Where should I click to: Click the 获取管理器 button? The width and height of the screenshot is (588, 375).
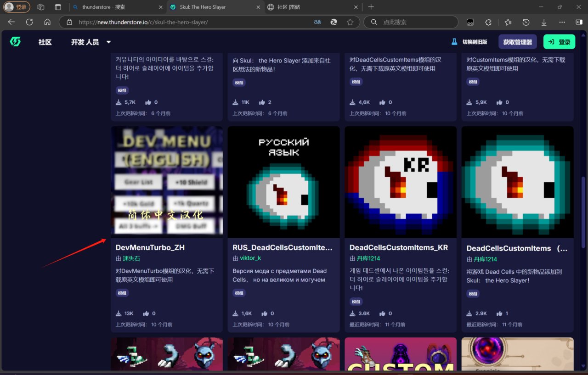pyautogui.click(x=517, y=42)
